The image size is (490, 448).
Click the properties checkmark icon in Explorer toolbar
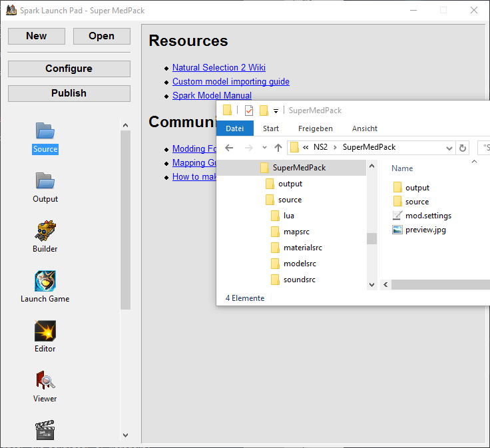[x=249, y=111]
